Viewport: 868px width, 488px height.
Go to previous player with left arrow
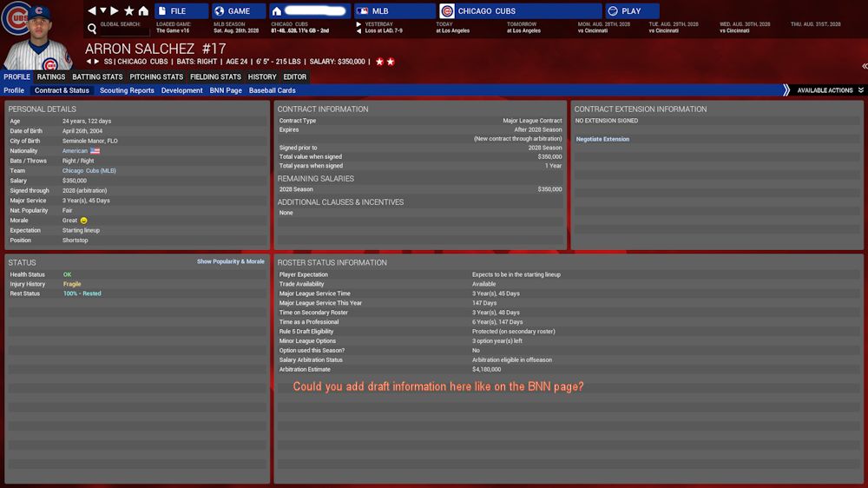(89, 62)
